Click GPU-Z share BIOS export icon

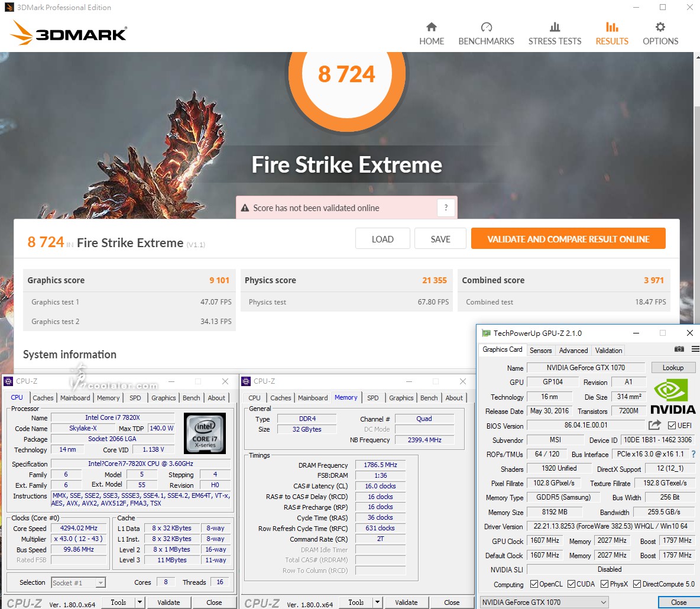tap(654, 425)
